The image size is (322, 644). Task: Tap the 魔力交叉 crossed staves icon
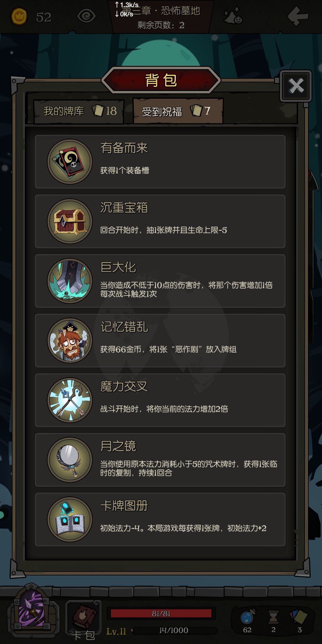(x=70, y=400)
